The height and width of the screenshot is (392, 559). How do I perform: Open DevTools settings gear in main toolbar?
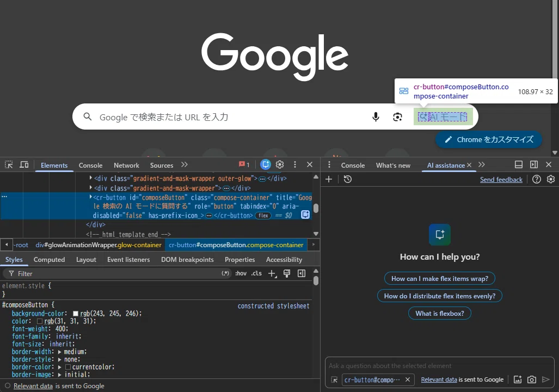[280, 164]
